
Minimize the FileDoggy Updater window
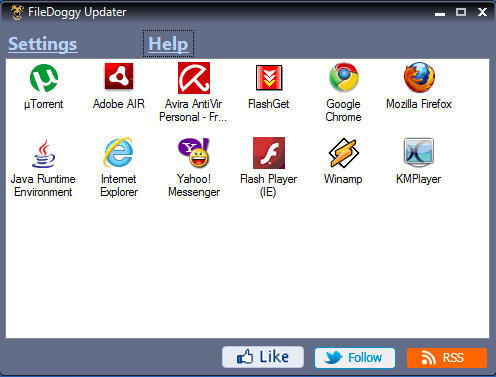tap(440, 13)
